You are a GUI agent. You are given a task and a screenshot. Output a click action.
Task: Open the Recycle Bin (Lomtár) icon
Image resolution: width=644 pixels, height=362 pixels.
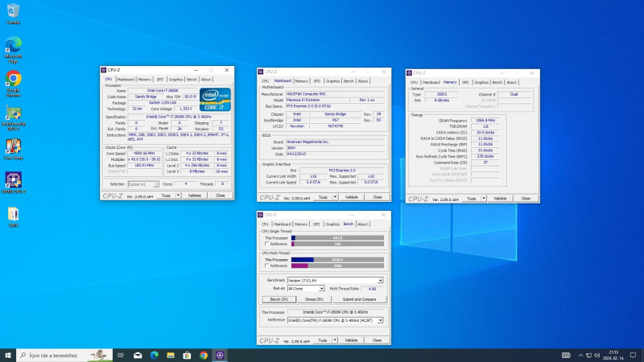click(14, 11)
